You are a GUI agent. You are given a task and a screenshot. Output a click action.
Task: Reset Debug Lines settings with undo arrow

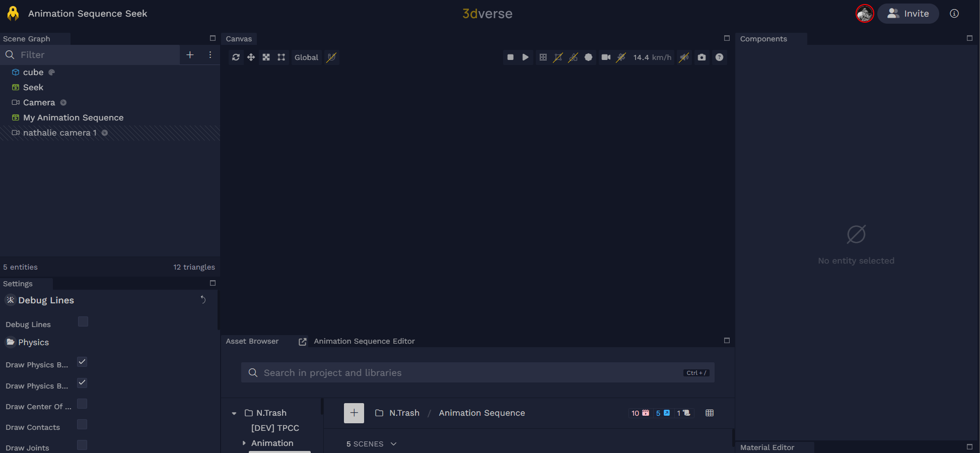(x=203, y=300)
